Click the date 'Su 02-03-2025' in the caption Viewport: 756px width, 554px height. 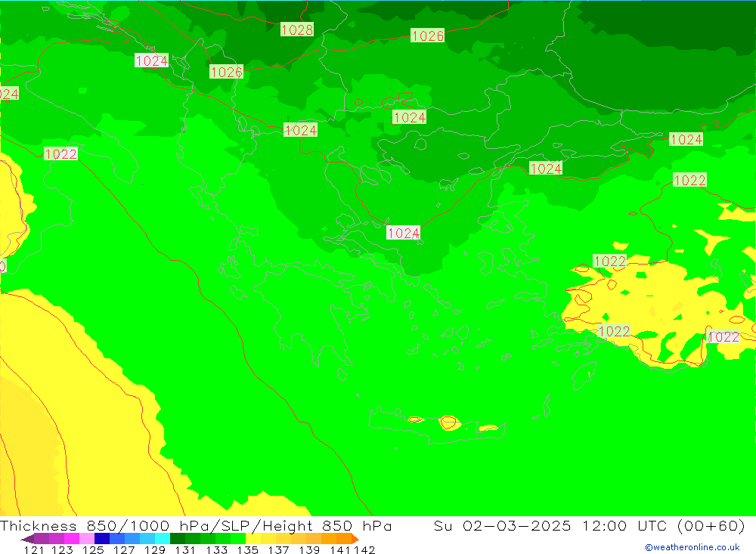[502, 525]
